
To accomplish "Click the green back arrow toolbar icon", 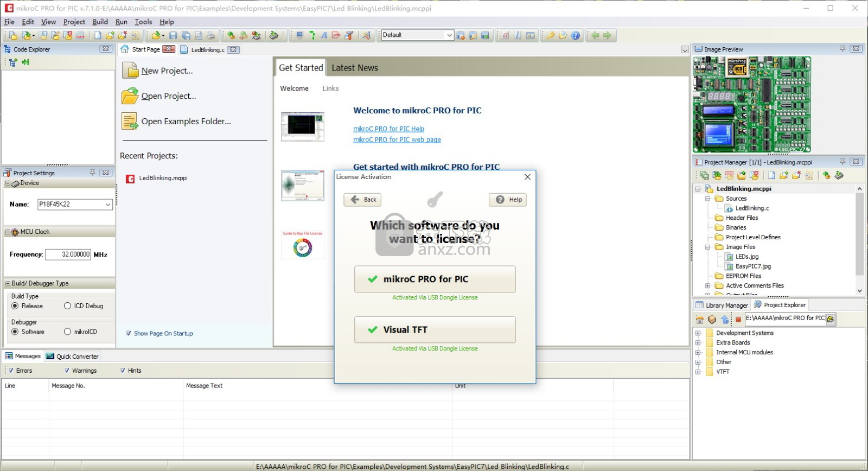I will coord(595,36).
